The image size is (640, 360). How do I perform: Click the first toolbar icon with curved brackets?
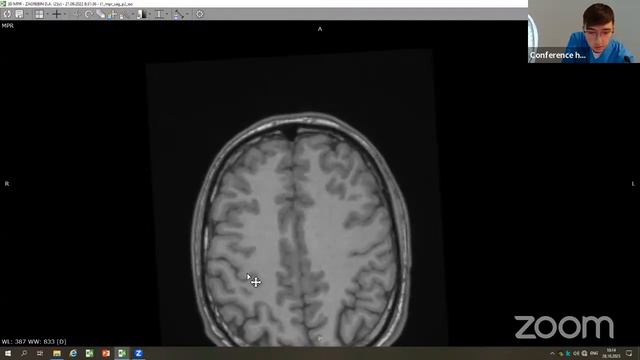click(7, 14)
